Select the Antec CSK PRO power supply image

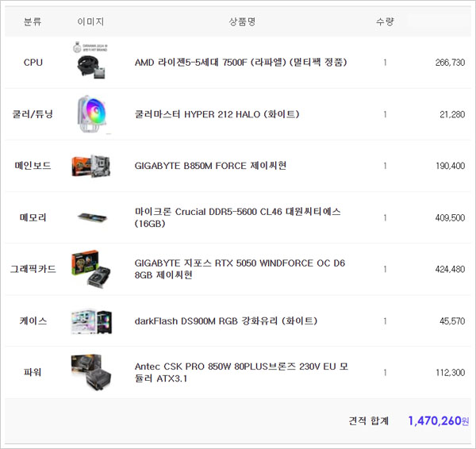pyautogui.click(x=90, y=371)
